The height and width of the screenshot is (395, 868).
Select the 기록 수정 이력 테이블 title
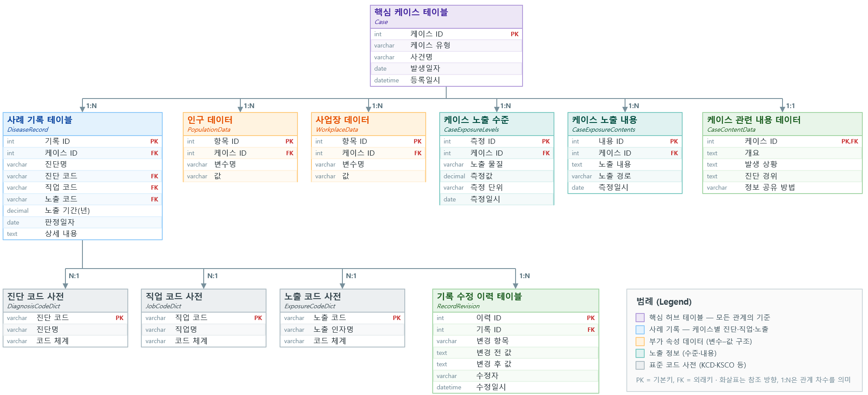479,296
